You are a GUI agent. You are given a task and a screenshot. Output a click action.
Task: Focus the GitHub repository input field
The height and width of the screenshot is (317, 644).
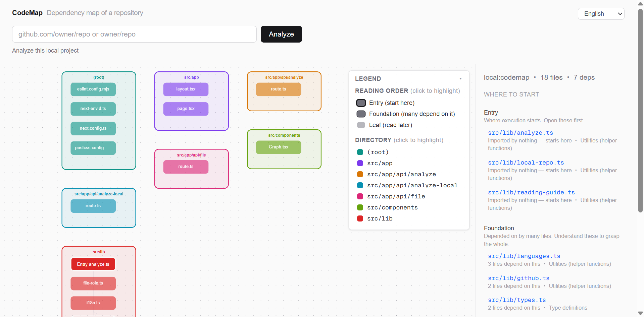pos(134,34)
